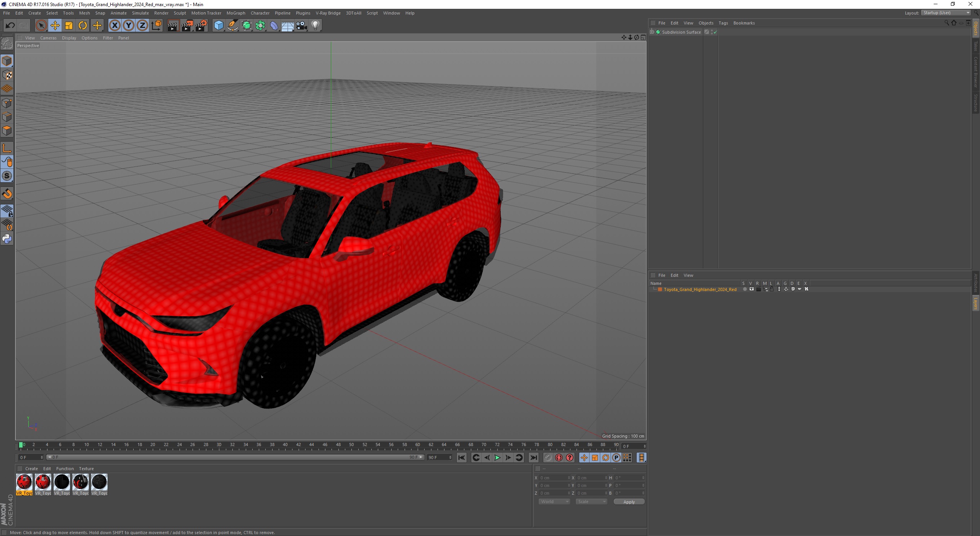Click the Live Selection tool icon
Screen dimensions: 980x536
tap(42, 25)
